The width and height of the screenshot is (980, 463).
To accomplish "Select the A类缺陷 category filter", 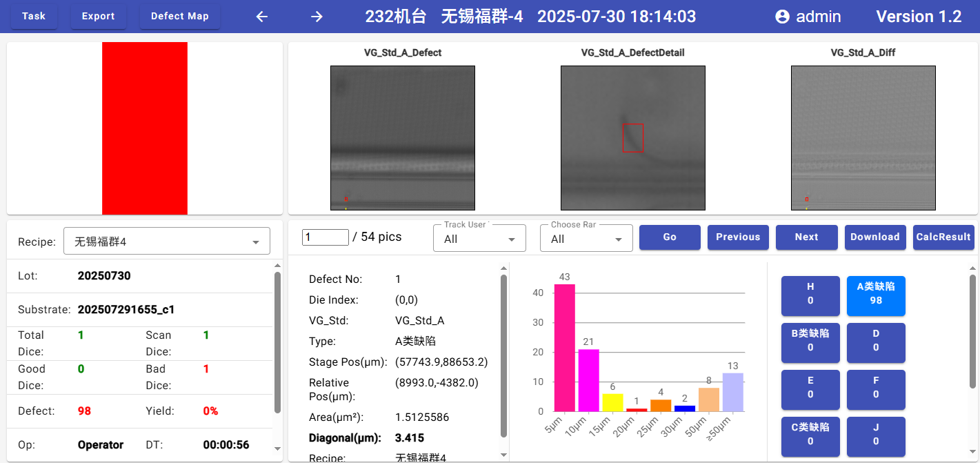I will coord(876,293).
